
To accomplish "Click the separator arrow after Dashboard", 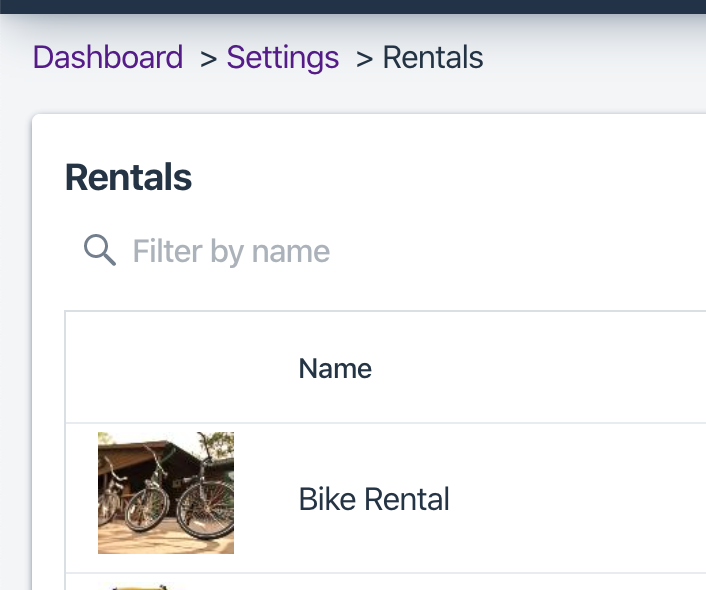I will [208, 58].
